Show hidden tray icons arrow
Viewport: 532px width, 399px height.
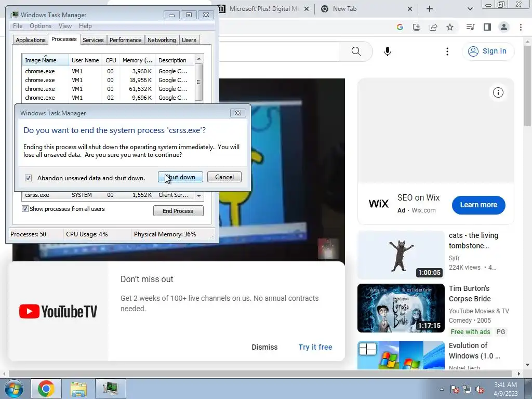[x=442, y=389]
